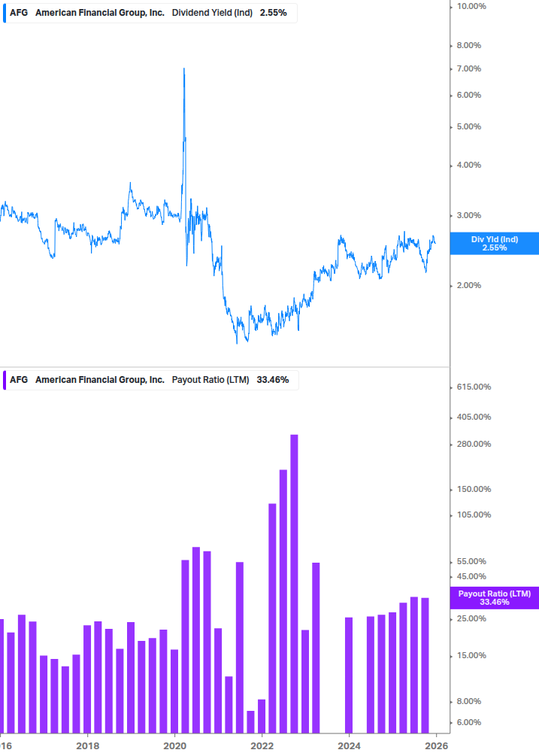539x756 pixels.
Task: Click the purple Payout Ratio (LTM) 33.46% tag
Action: [x=494, y=598]
